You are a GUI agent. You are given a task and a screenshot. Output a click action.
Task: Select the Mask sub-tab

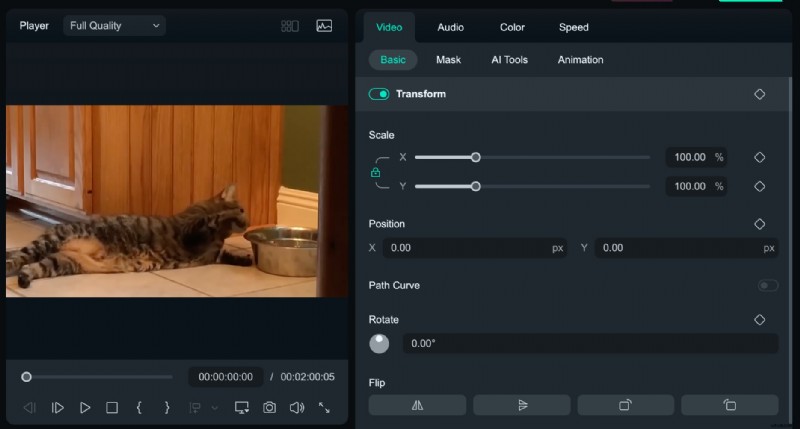tap(448, 60)
